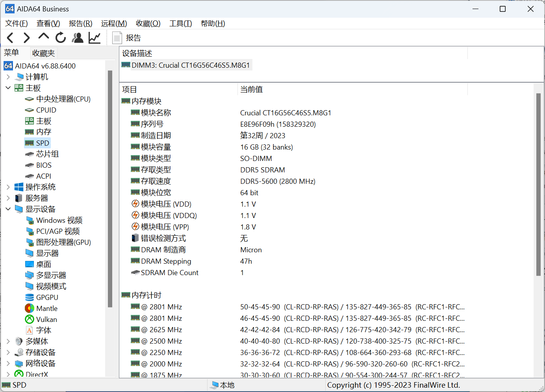Switch to the 菜单 tab
The height and width of the screenshot is (392, 545).
11,53
